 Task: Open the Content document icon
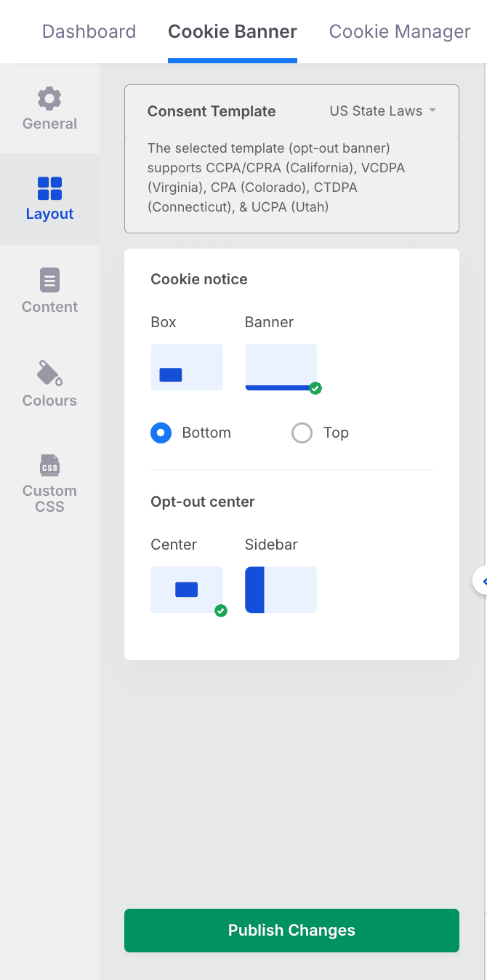(x=49, y=281)
